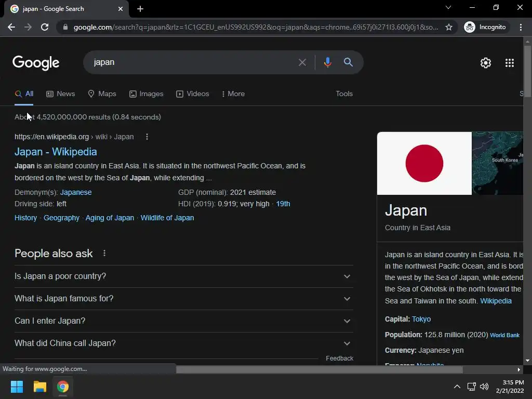Click the World Bank source link

point(504,335)
